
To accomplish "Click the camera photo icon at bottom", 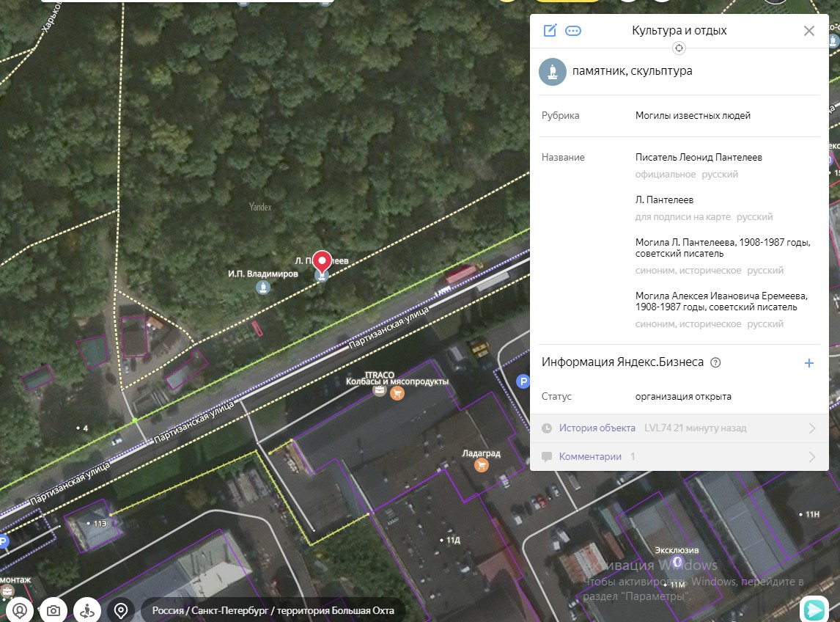I will [x=54, y=610].
